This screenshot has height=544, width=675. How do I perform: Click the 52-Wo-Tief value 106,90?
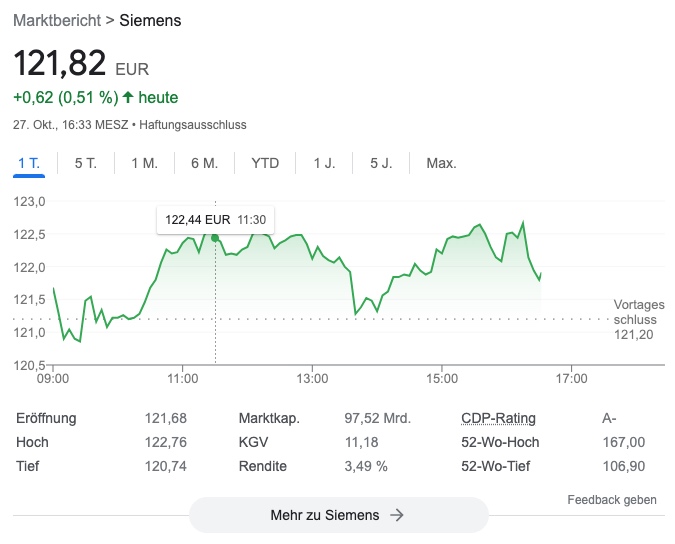[x=624, y=466]
